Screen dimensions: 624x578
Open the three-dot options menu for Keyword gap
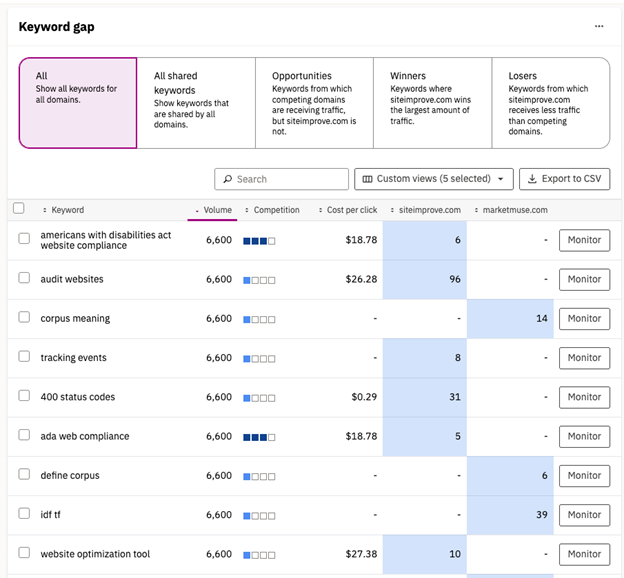(599, 27)
